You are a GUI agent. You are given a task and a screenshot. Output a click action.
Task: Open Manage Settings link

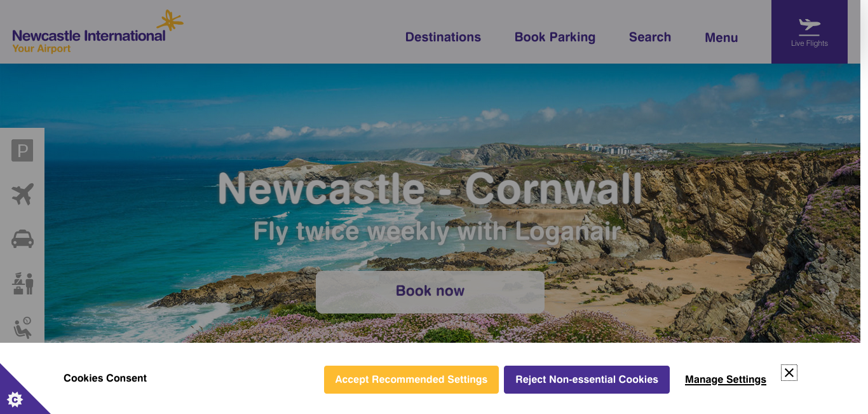(726, 380)
